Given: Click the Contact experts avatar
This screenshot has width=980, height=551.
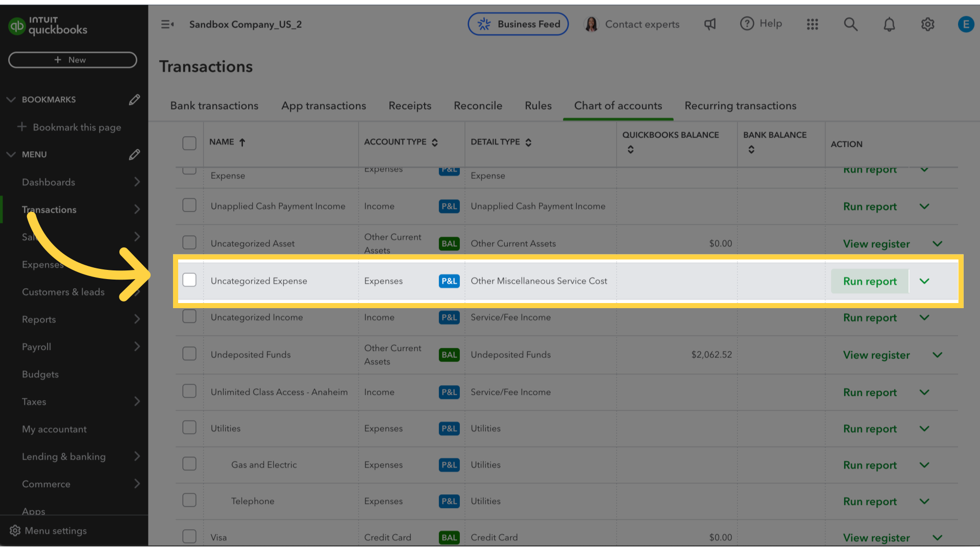Looking at the screenshot, I should tap(592, 24).
